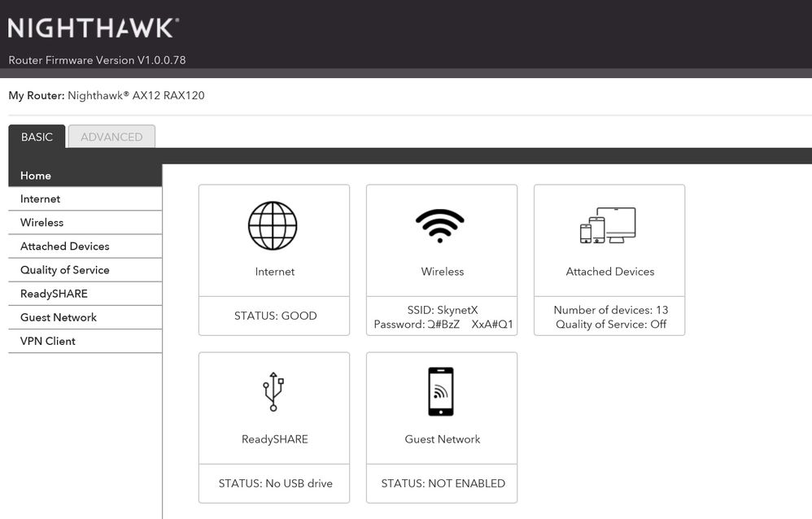Click the Wireless Wi-Fi signal icon
The image size is (812, 519).
440,226
